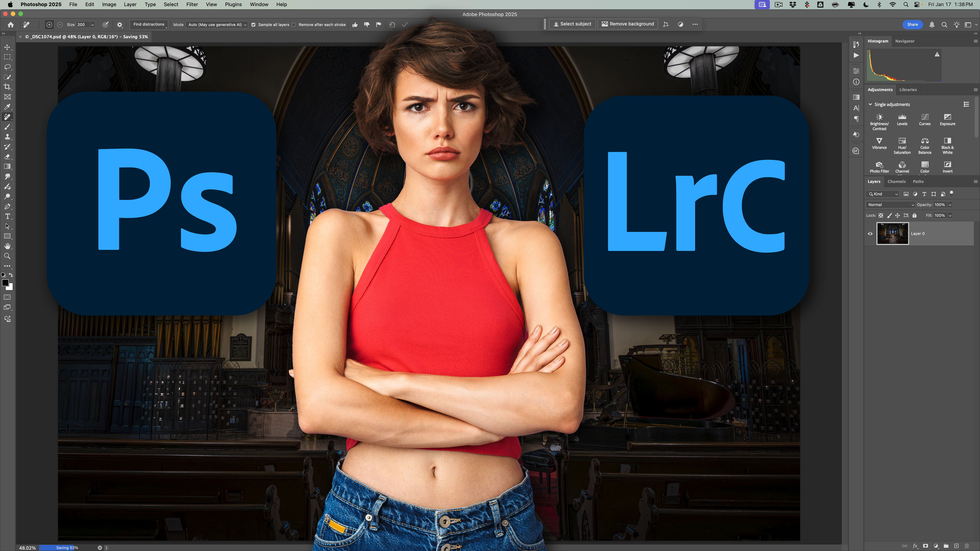Image resolution: width=980 pixels, height=551 pixels.
Task: Select the Eyedropper tool
Action: pos(7,107)
